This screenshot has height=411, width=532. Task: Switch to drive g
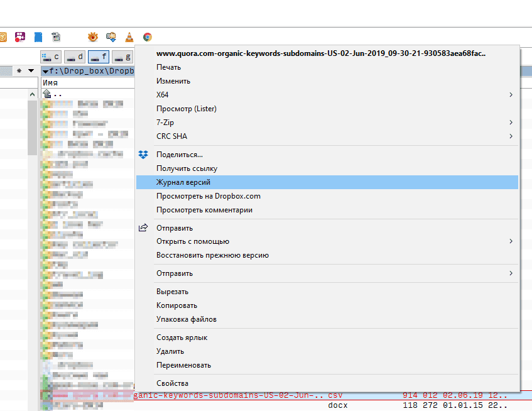(x=122, y=57)
